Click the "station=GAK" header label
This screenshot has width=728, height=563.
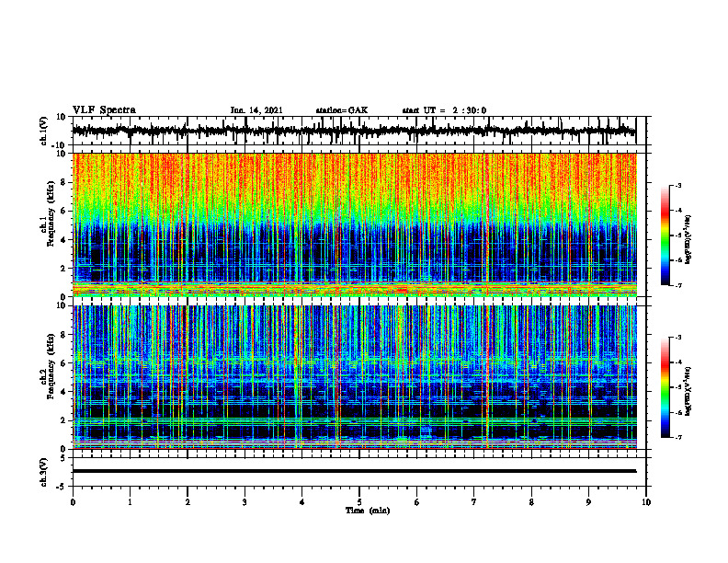click(342, 110)
